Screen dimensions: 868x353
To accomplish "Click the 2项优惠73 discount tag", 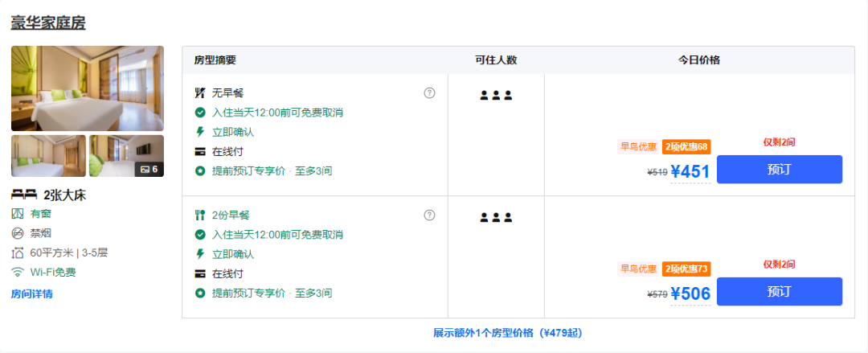I will [x=686, y=269].
